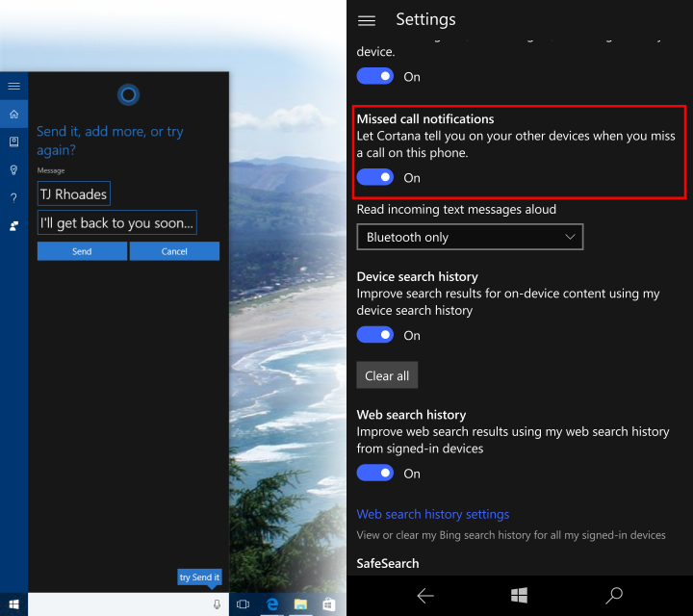Viewport: 693px width, 616px height.
Task: Edit message text I'll get back to you soon
Action: (x=117, y=222)
